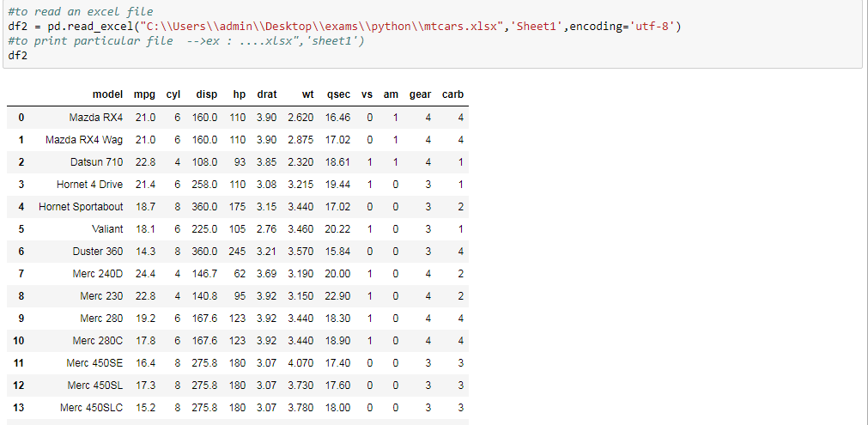Click wt value 4.070 in Merc 450SE row
The width and height of the screenshot is (868, 425).
[x=300, y=363]
